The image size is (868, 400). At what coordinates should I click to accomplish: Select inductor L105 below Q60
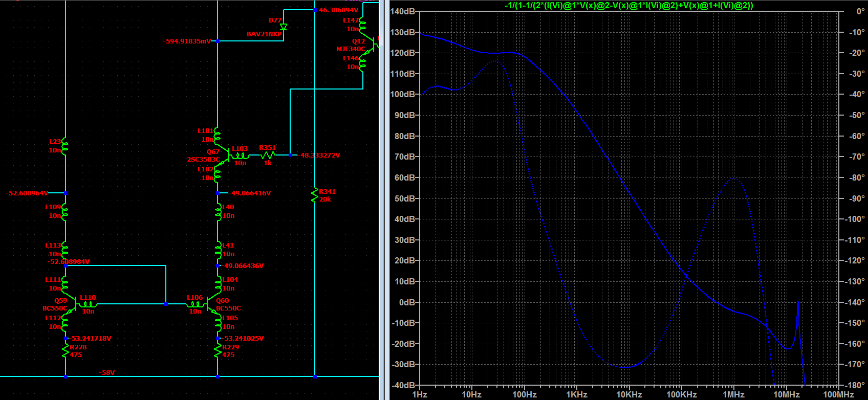[218, 322]
